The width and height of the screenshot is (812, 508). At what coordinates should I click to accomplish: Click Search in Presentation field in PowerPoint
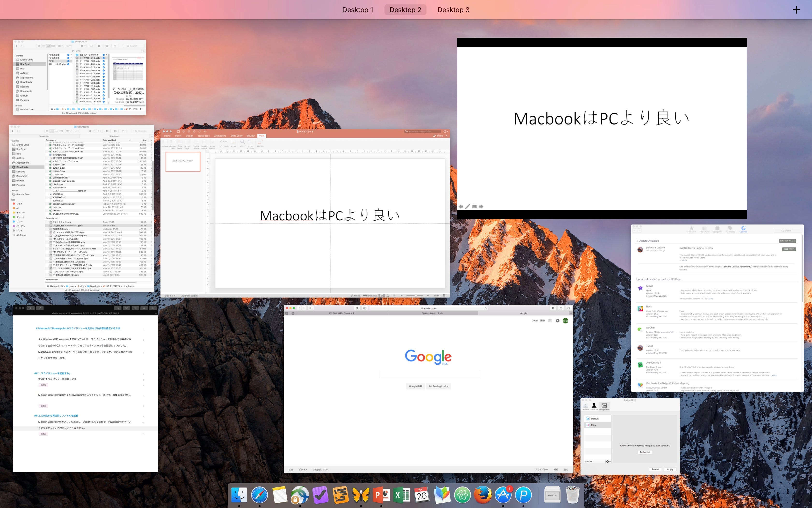tap(422, 131)
